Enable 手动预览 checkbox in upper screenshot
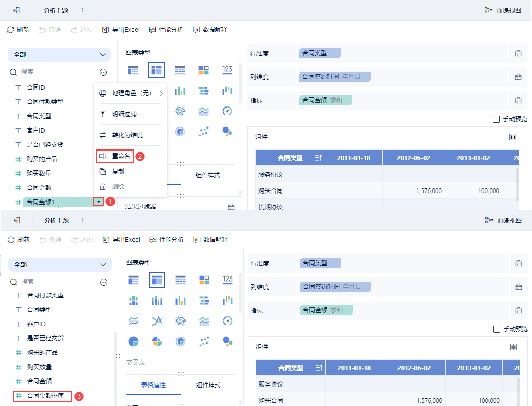The height and width of the screenshot is (406, 532). (496, 119)
